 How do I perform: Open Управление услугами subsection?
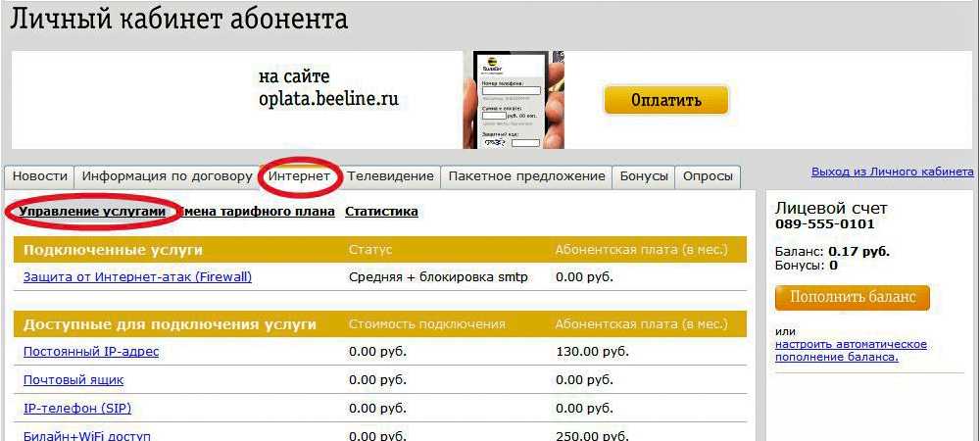pos(92,211)
